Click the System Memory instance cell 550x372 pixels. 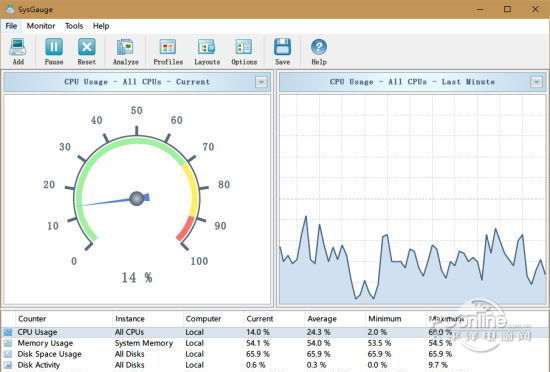(144, 343)
